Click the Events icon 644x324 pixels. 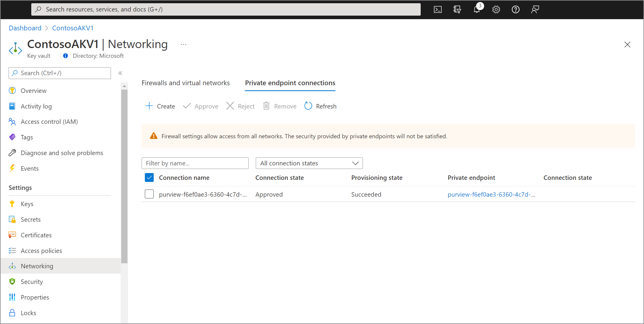(x=13, y=168)
